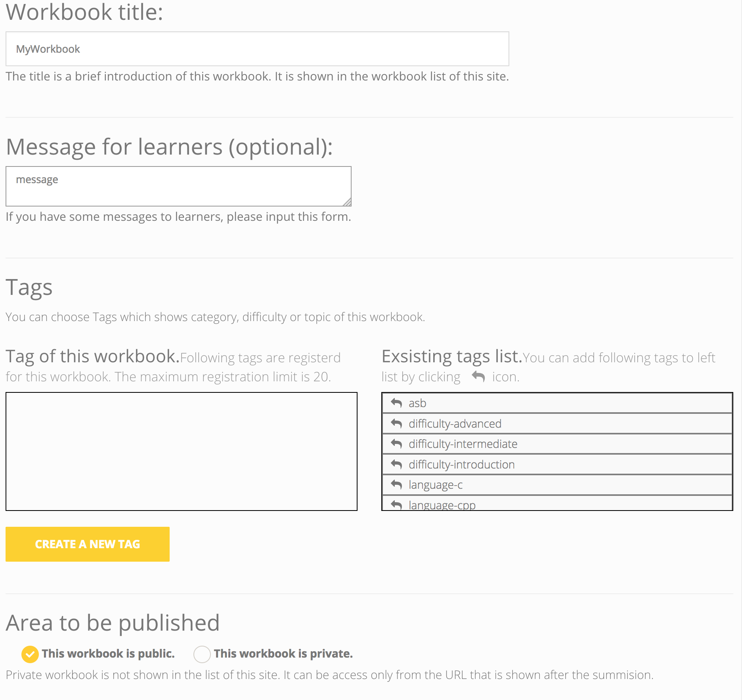
Task: Click arrow icon next to difficulty-introduction
Action: point(396,464)
